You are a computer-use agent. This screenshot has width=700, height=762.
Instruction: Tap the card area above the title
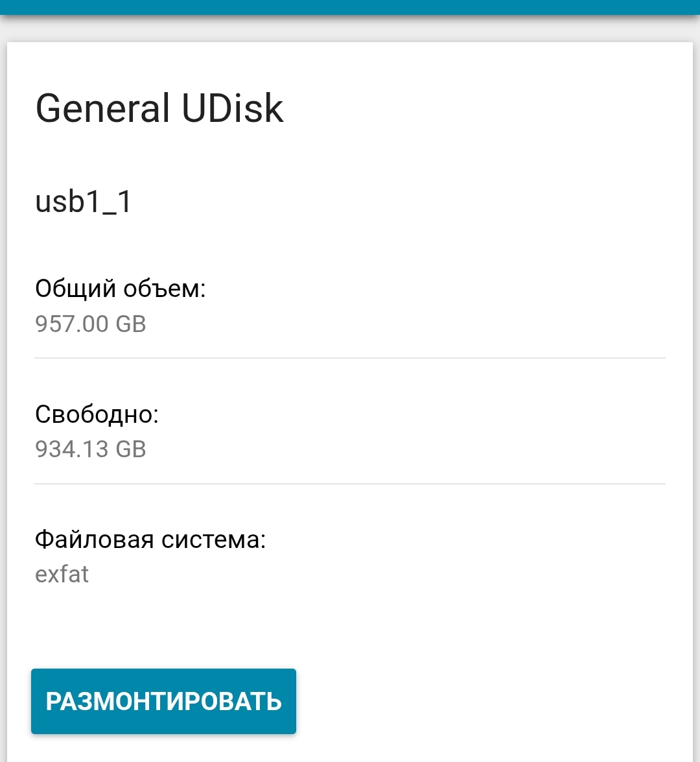tap(350, 65)
